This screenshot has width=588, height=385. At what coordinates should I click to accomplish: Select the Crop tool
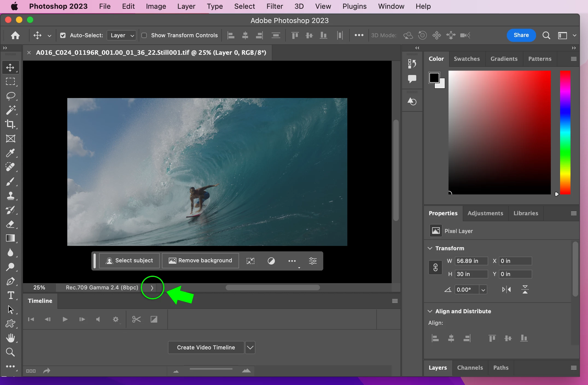10,124
